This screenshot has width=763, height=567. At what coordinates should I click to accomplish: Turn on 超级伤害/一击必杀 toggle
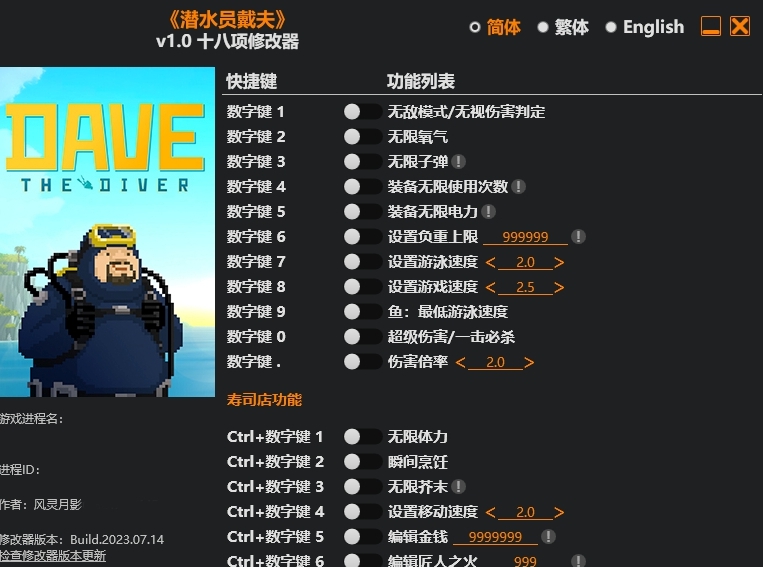coord(363,337)
